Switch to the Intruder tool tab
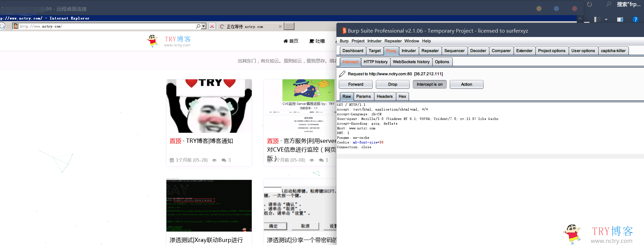Image resolution: width=644 pixels, height=245 pixels. coord(409,51)
